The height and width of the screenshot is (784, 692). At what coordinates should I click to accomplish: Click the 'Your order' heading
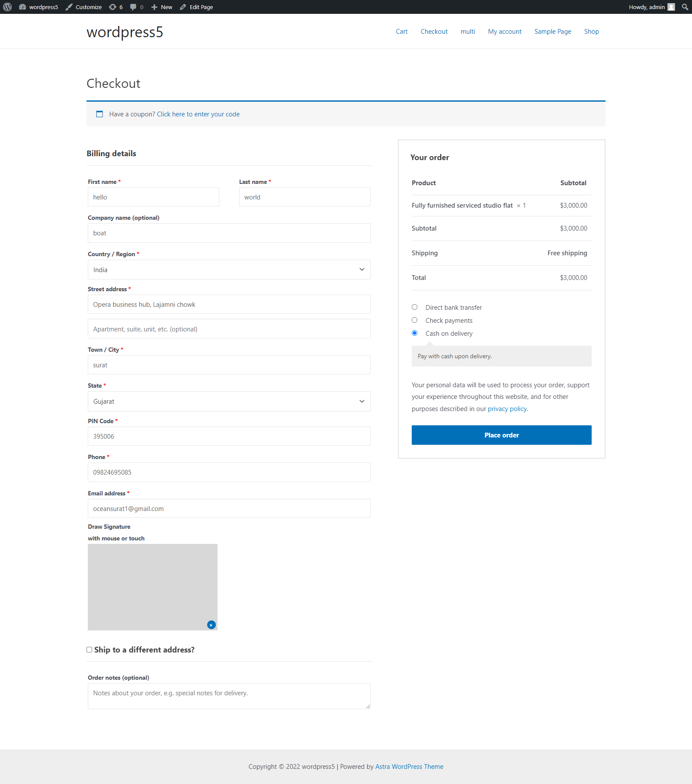click(430, 157)
